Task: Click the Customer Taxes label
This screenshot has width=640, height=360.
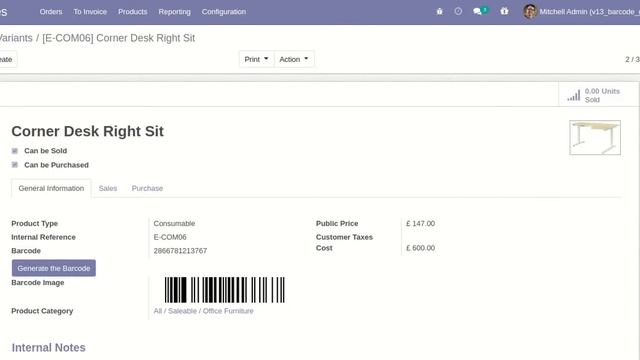Action: click(344, 237)
